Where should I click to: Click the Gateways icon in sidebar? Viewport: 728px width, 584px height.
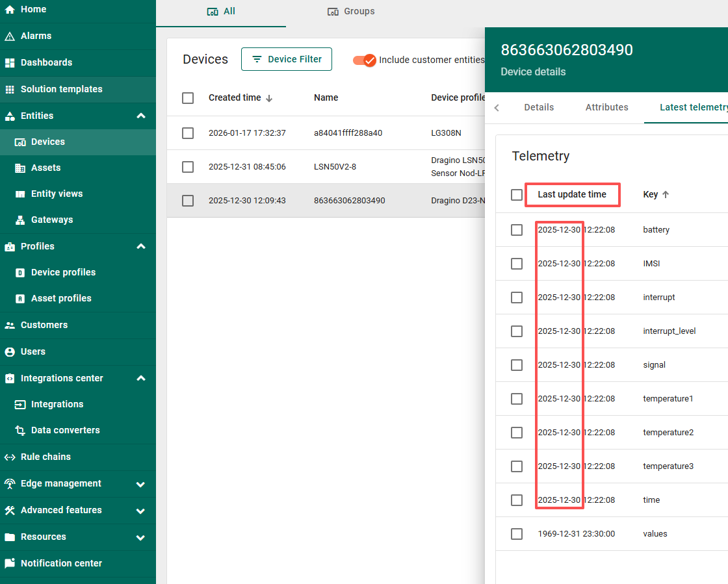[20, 220]
